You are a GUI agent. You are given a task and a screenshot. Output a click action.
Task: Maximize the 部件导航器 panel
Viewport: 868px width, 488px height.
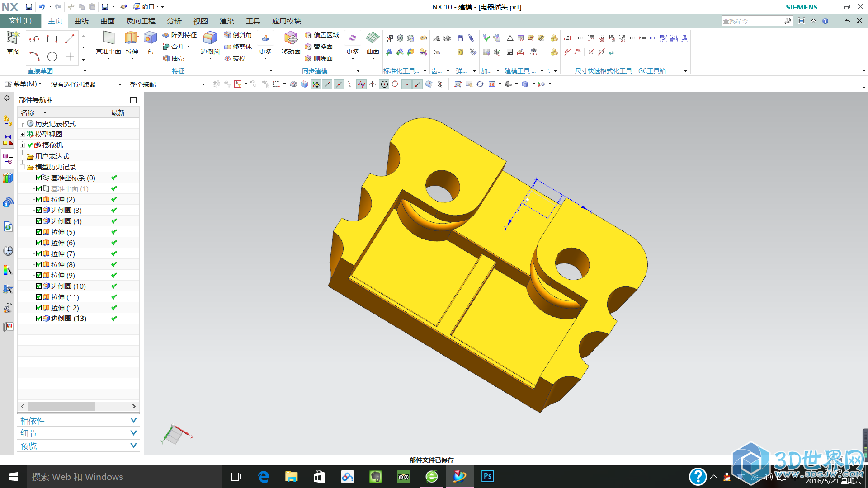click(x=133, y=100)
